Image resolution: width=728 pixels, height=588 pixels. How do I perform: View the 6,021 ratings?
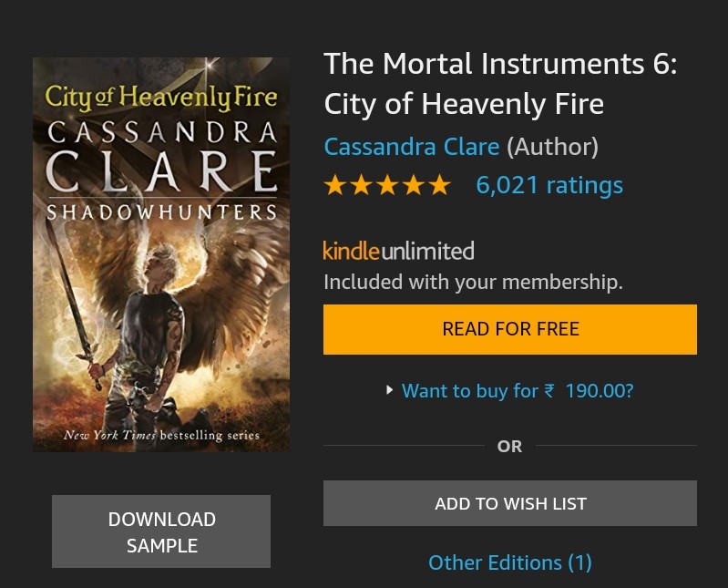[549, 185]
